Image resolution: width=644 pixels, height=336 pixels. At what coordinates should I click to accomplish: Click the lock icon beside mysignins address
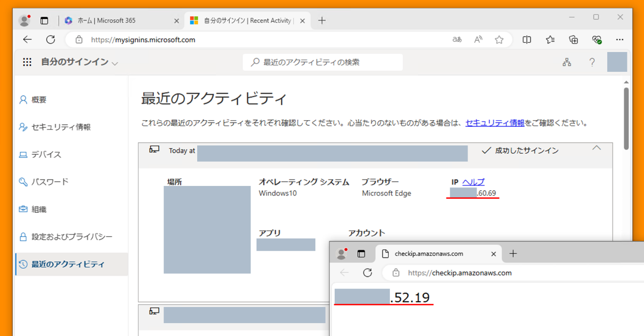(79, 40)
